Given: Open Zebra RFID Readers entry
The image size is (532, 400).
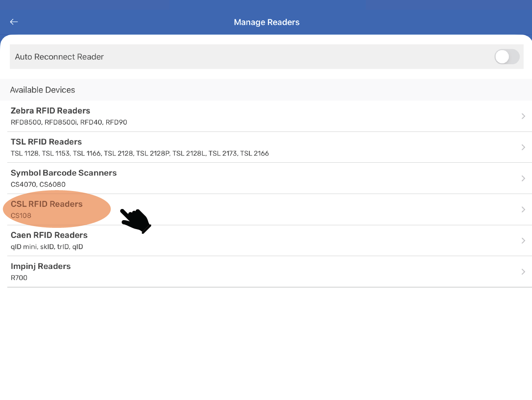Looking at the screenshot, I should pos(51,111).
